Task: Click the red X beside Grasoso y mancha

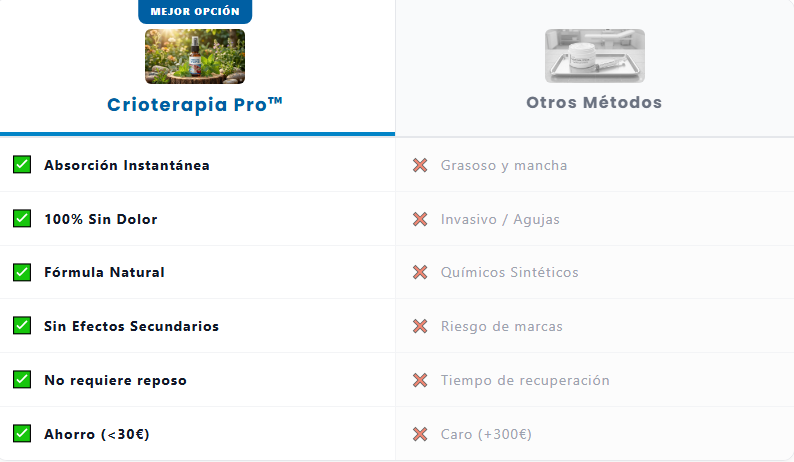Action: point(420,165)
